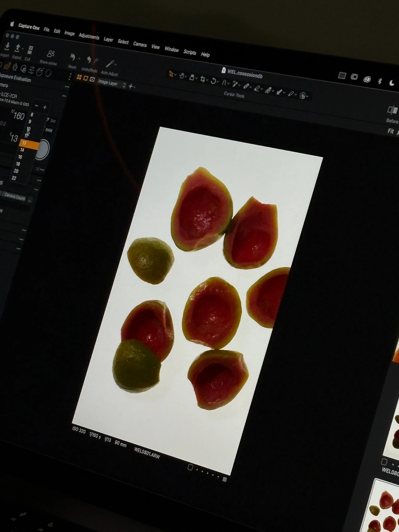Click the Reset adjustments icon
This screenshot has height=532, width=399.
(73, 57)
